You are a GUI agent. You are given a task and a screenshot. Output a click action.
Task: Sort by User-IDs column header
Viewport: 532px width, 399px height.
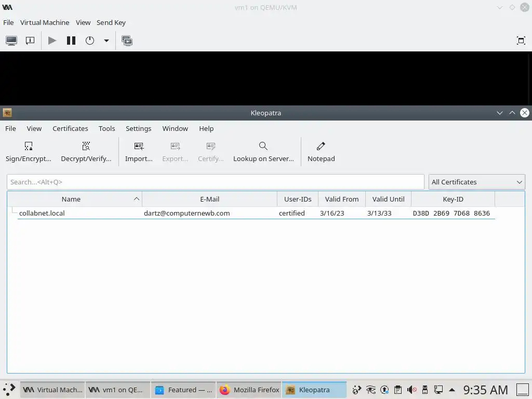coord(298,199)
